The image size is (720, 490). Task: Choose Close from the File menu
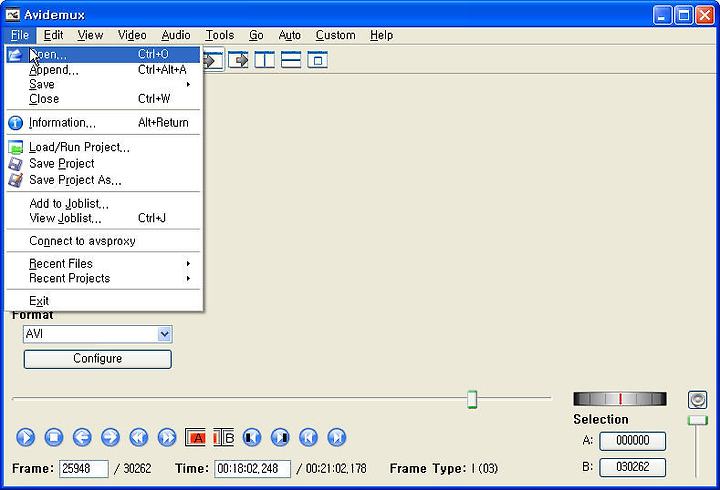pyautogui.click(x=103, y=99)
